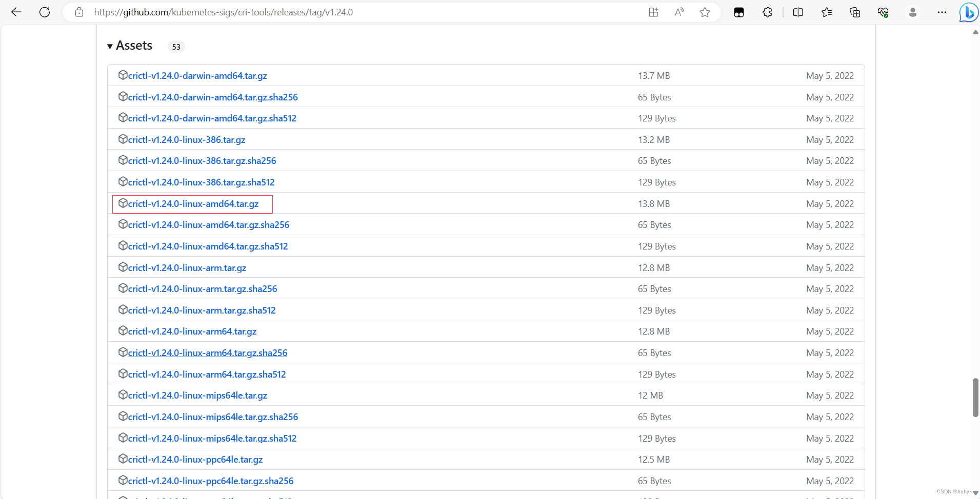Open underlined linux-arm64.tar.gz.sha256 link
The height and width of the screenshot is (499, 980).
click(x=208, y=353)
